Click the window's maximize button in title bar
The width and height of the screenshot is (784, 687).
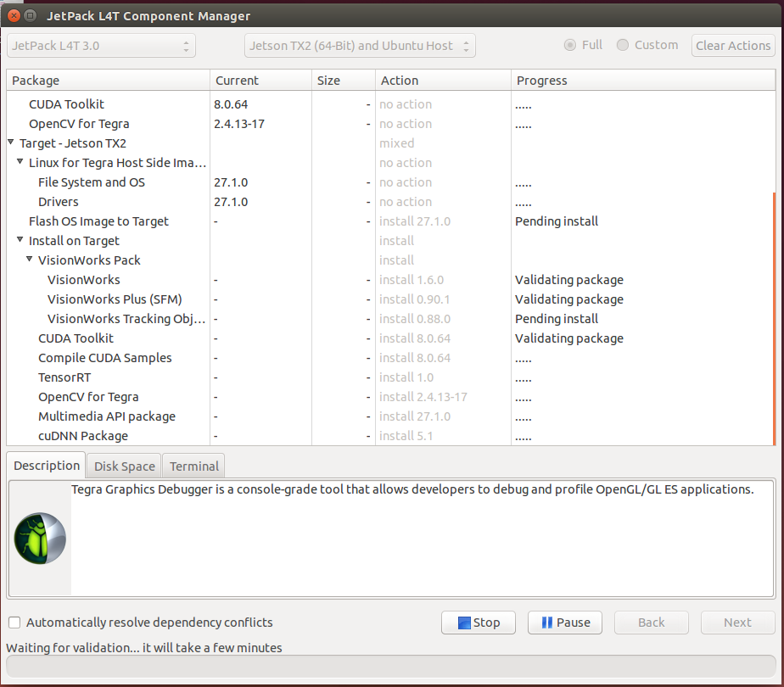pos(31,16)
